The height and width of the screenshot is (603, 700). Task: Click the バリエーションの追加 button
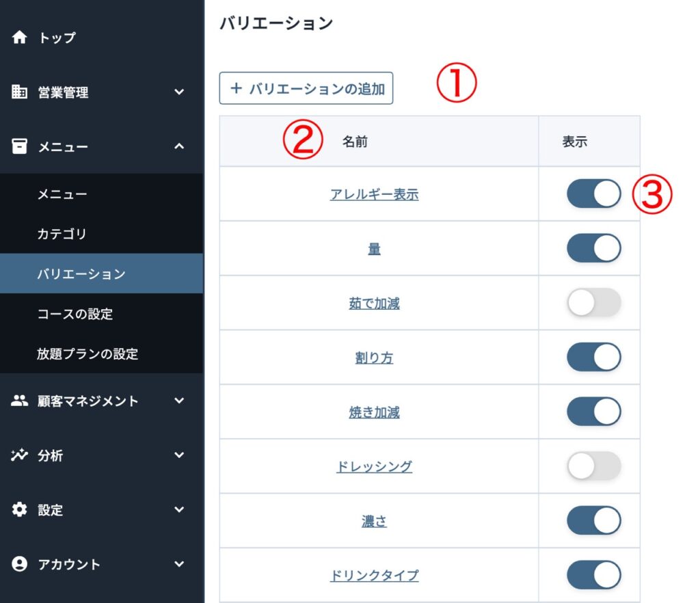coord(306,88)
